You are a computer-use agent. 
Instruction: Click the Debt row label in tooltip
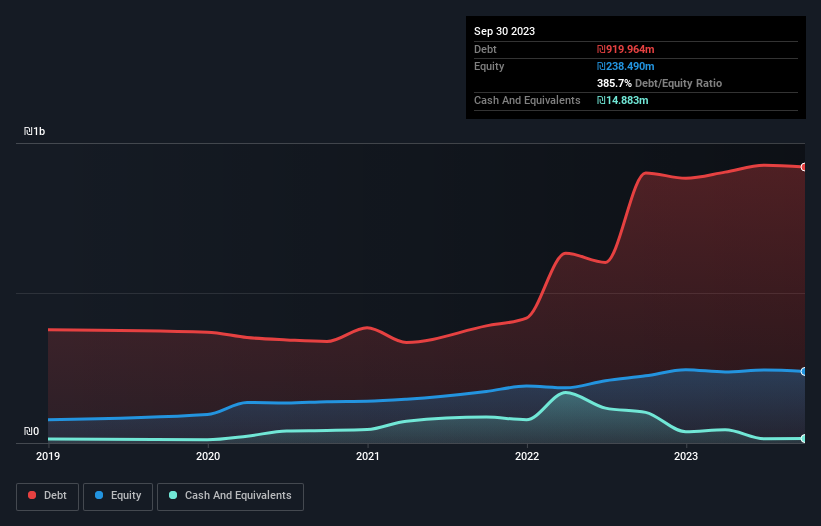pos(485,49)
